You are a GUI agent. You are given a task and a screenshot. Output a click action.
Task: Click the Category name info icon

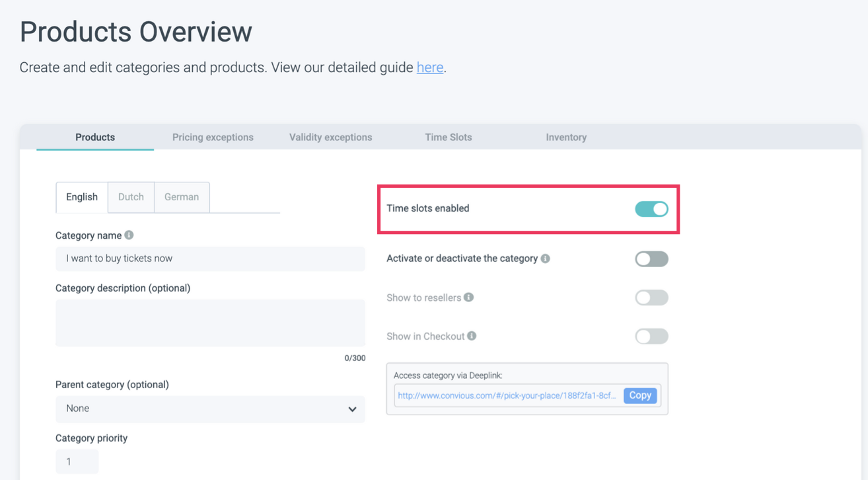click(x=129, y=235)
